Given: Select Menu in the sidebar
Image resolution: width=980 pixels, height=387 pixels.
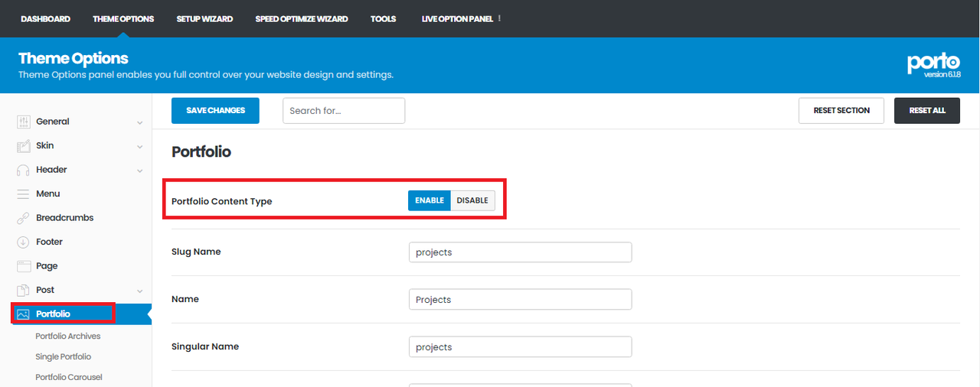Looking at the screenshot, I should (x=47, y=193).
